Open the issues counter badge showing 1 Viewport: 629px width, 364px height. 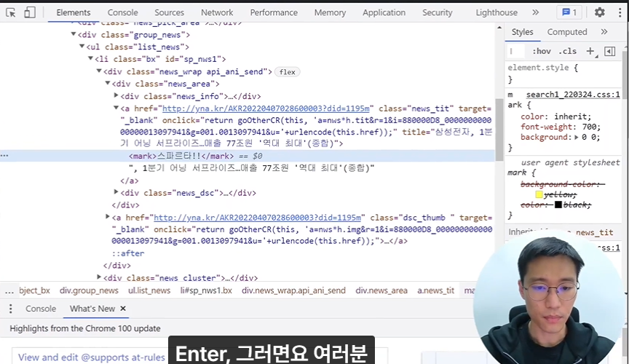coord(569,12)
